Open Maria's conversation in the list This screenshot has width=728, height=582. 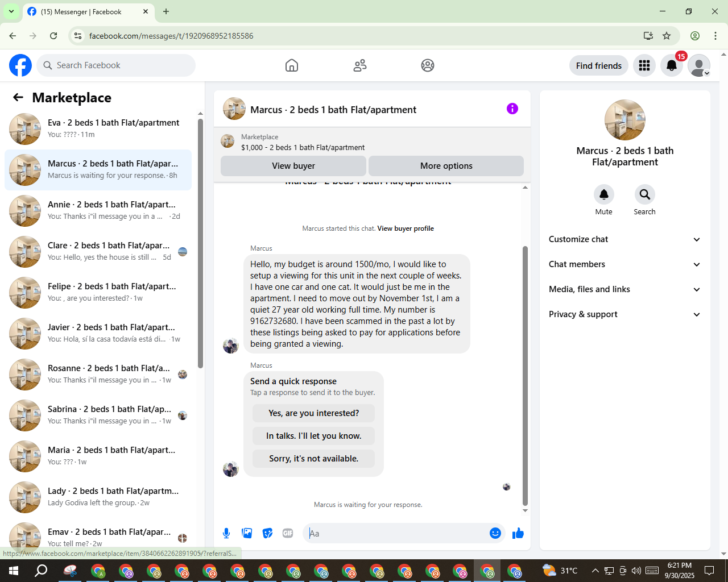pos(98,456)
